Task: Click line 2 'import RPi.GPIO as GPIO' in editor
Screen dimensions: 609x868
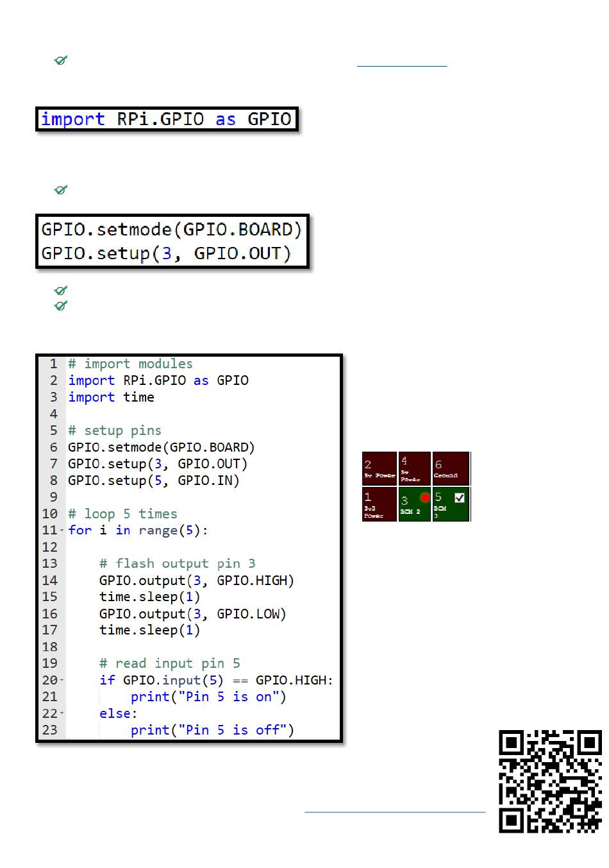Action: coord(158,380)
